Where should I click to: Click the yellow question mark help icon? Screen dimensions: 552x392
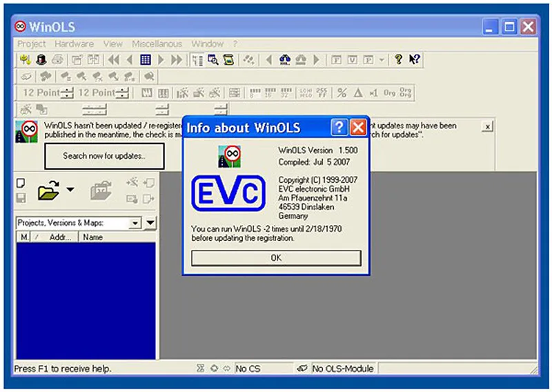click(x=398, y=59)
